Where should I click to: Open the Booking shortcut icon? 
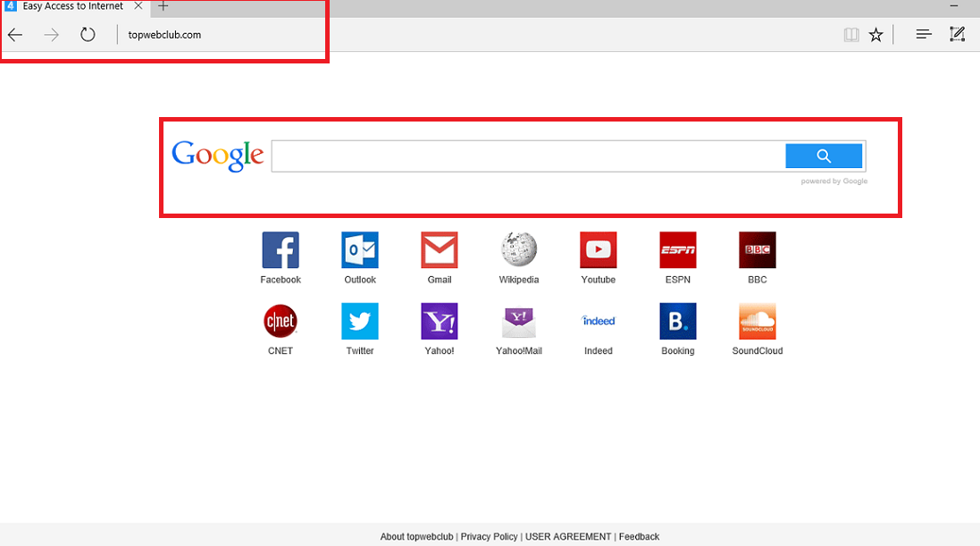pos(677,321)
